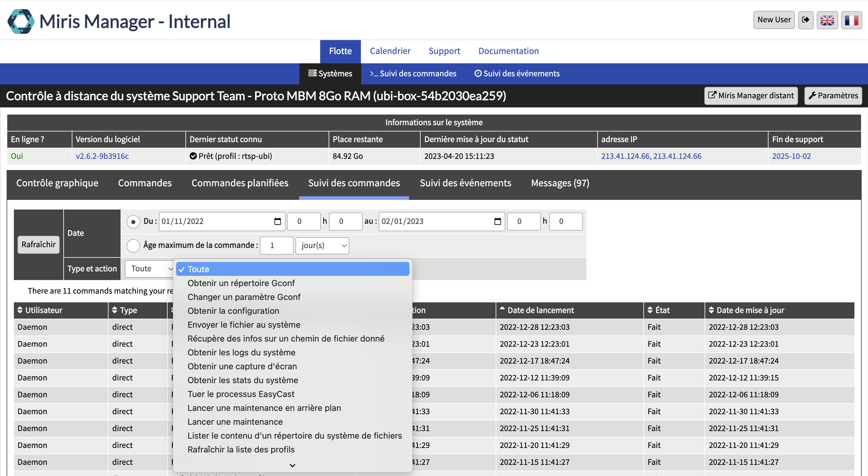Choose Obtenir les stats du système option

(292, 380)
